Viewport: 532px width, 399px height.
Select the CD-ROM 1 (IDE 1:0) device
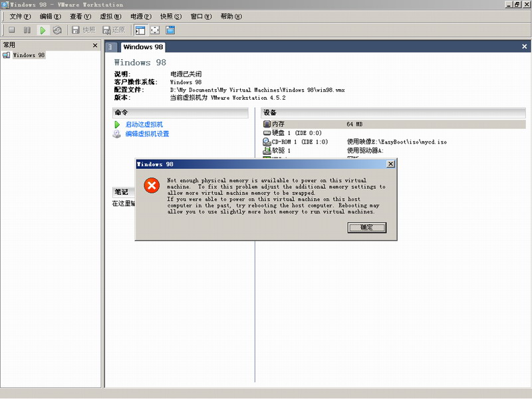click(x=295, y=142)
